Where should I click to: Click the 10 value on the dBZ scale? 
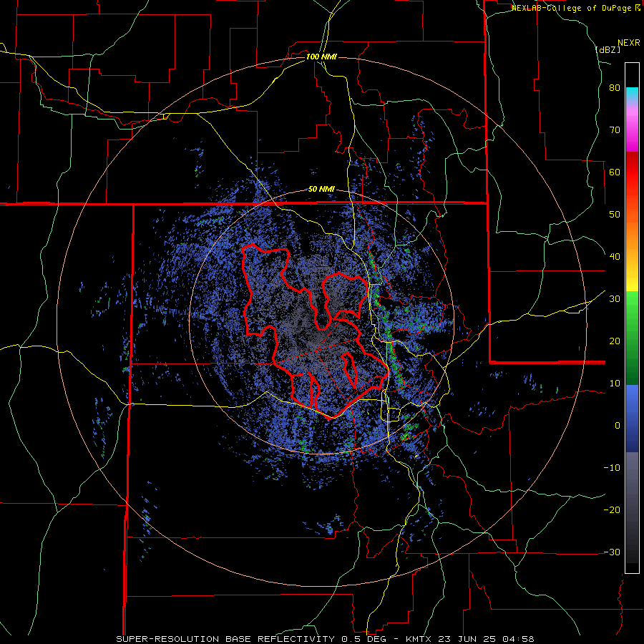(x=615, y=384)
